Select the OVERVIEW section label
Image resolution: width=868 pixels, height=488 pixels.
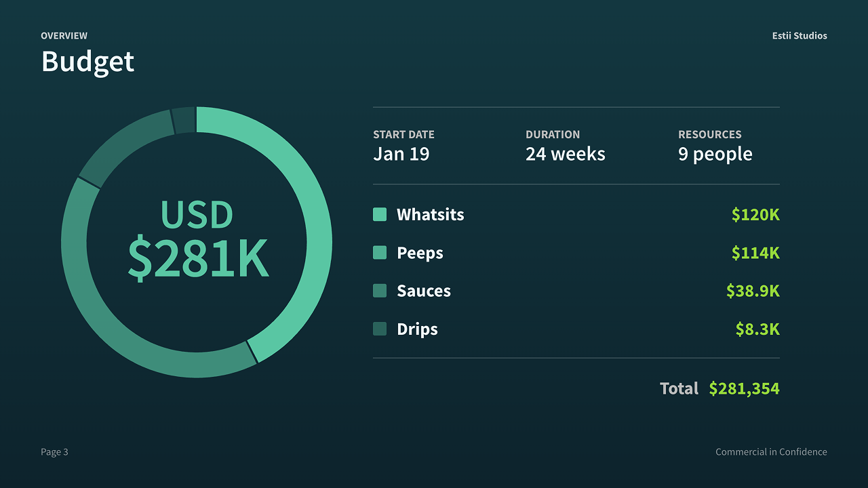(x=64, y=36)
